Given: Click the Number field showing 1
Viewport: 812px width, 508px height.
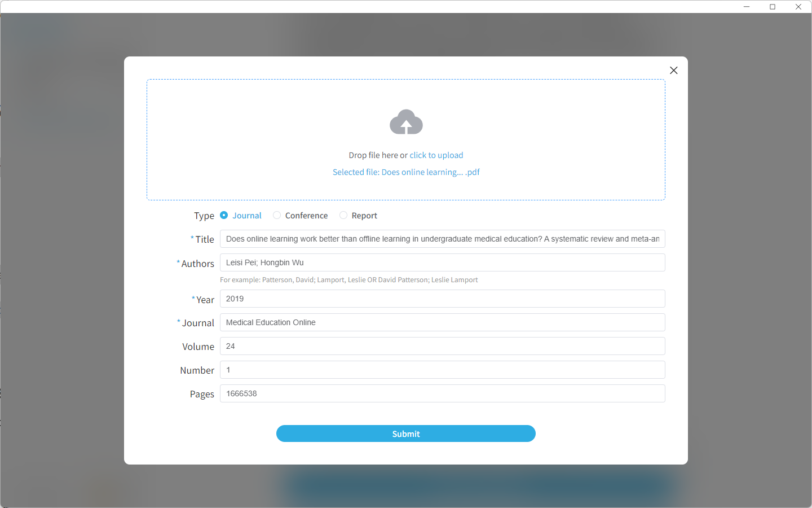Looking at the screenshot, I should point(443,369).
